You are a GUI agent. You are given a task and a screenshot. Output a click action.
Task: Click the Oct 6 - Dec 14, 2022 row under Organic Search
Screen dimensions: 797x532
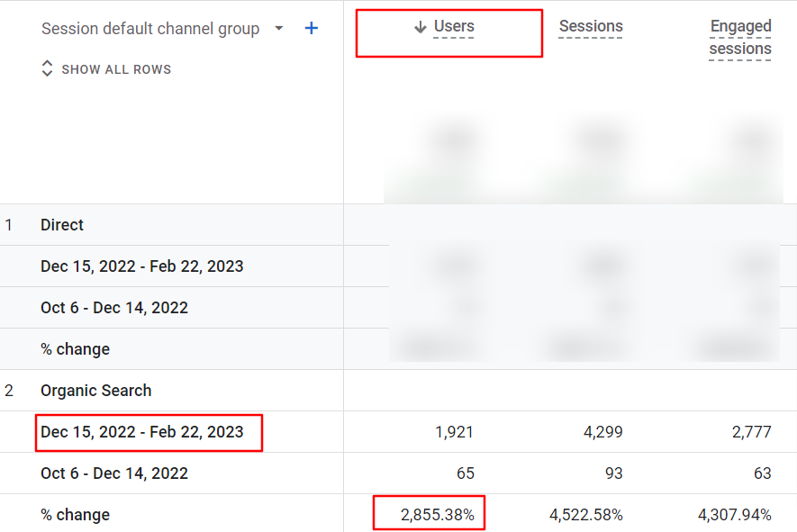tap(114, 473)
